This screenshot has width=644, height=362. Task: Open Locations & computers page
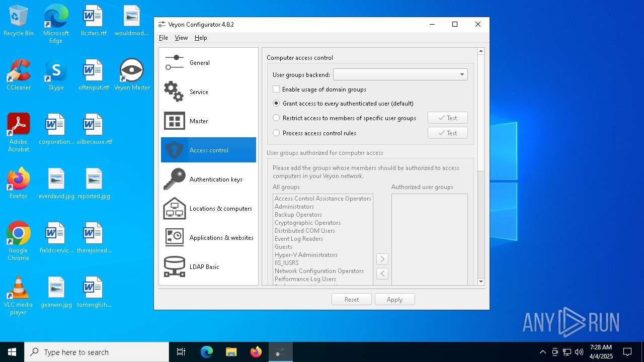208,209
